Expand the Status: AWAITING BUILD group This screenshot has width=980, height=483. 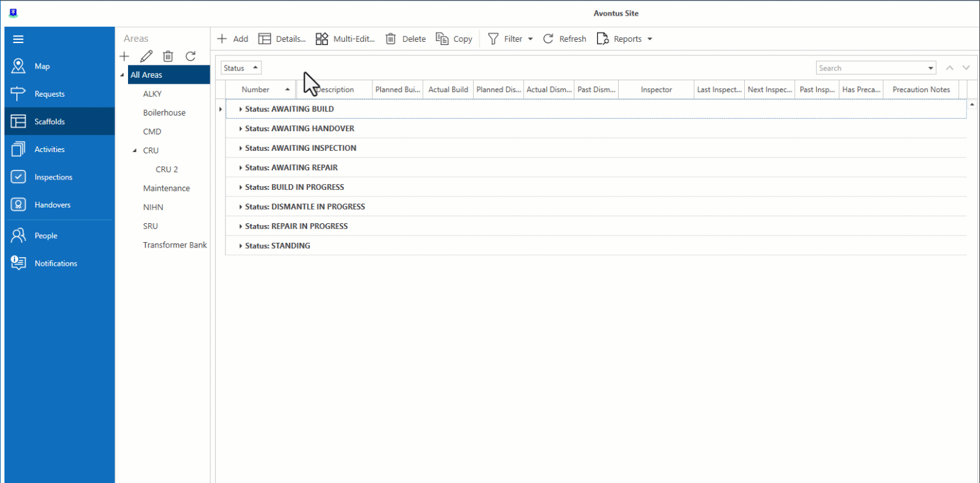(240, 109)
